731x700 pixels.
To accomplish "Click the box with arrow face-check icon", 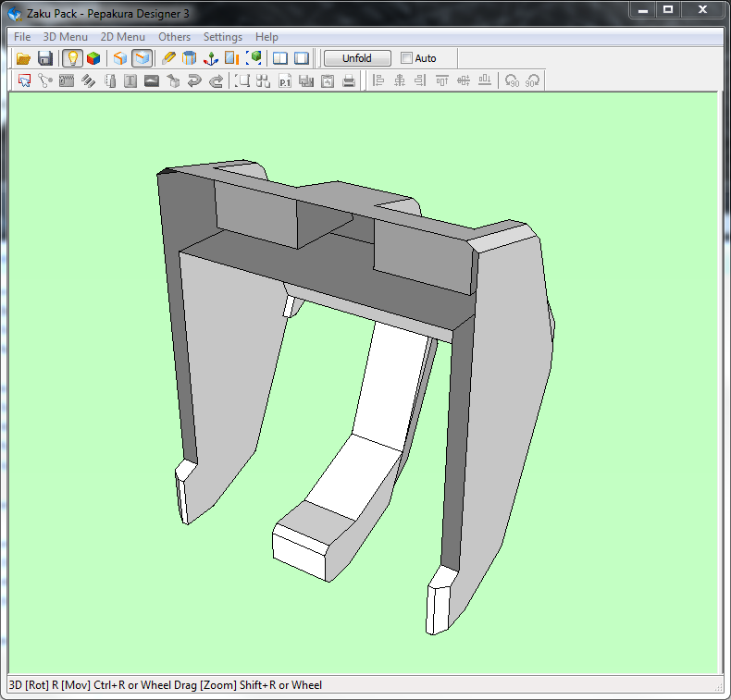I will (173, 80).
